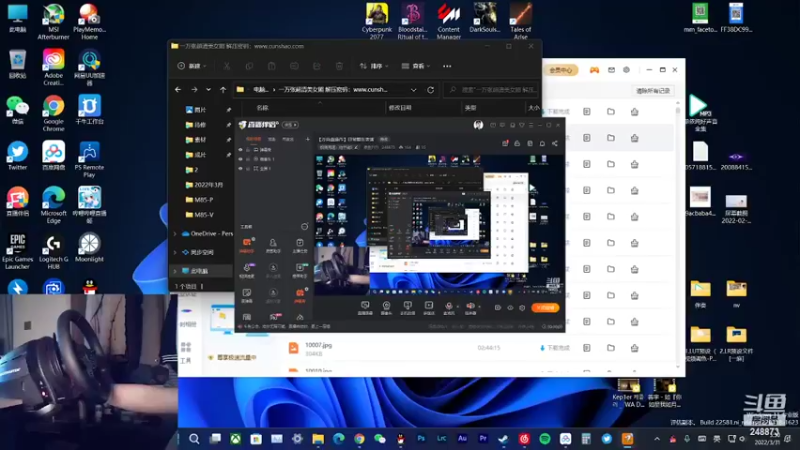Screen dimensions: 800x450
Task: Expand the address bar history dropdown in File Explorer
Action: tap(413, 90)
